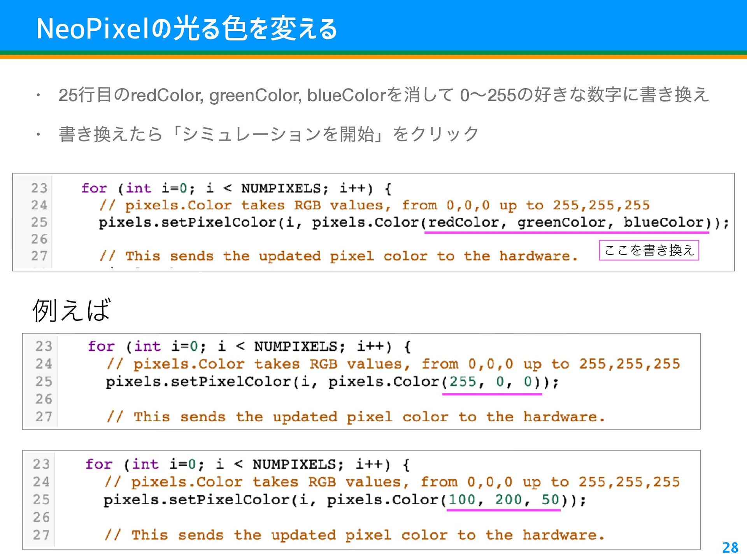Click the heading "例えば"
The image size is (747, 560).
tap(72, 310)
